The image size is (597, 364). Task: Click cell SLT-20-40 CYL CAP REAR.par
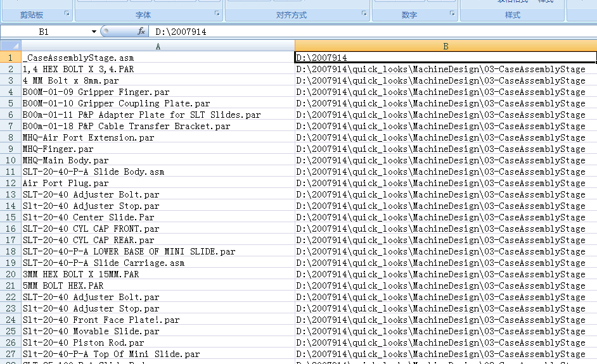[158, 240]
